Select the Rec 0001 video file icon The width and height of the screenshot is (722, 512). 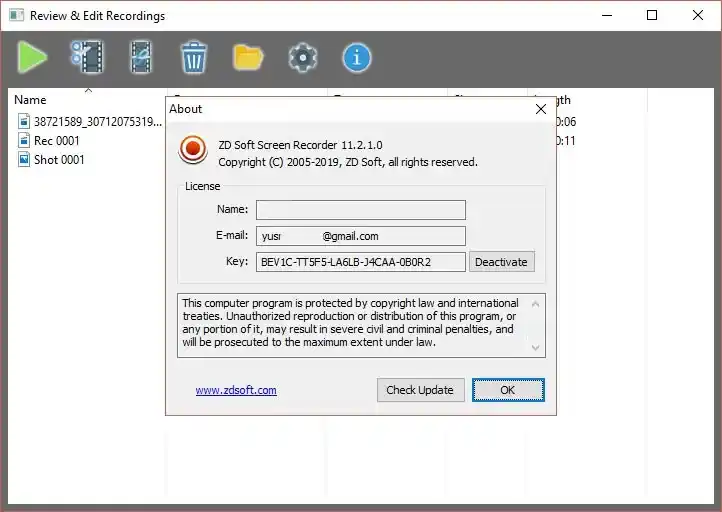click(24, 140)
